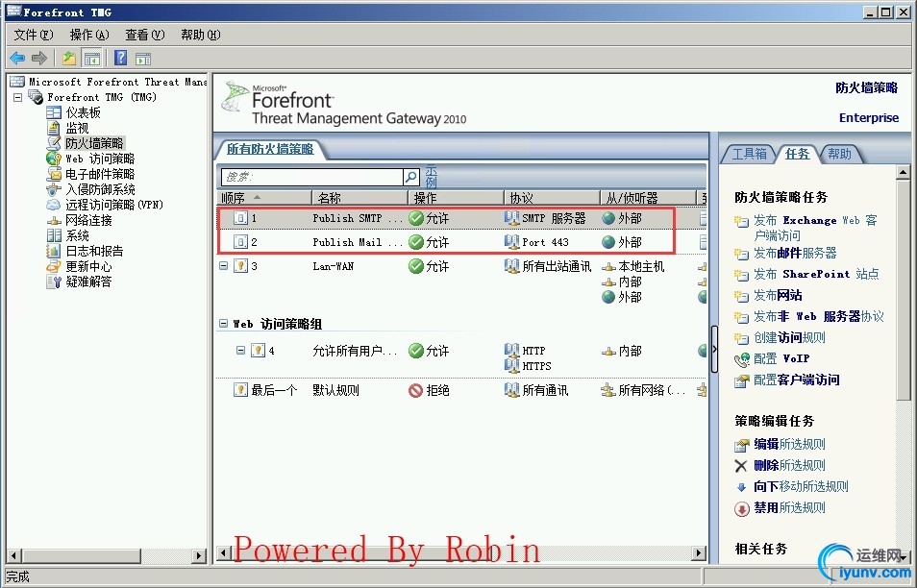Image resolution: width=917 pixels, height=588 pixels.
Task: Open 日志和报告 node in the tree
Action: coord(94,251)
